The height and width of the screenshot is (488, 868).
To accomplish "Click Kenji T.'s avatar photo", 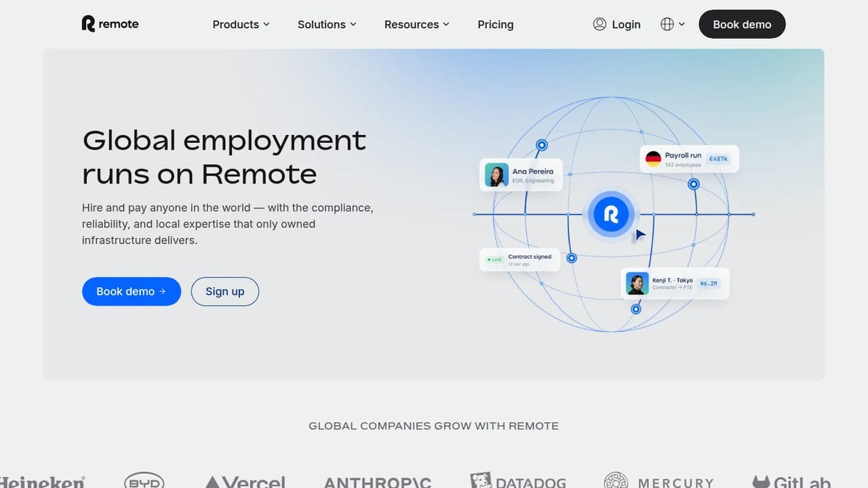I will point(637,284).
